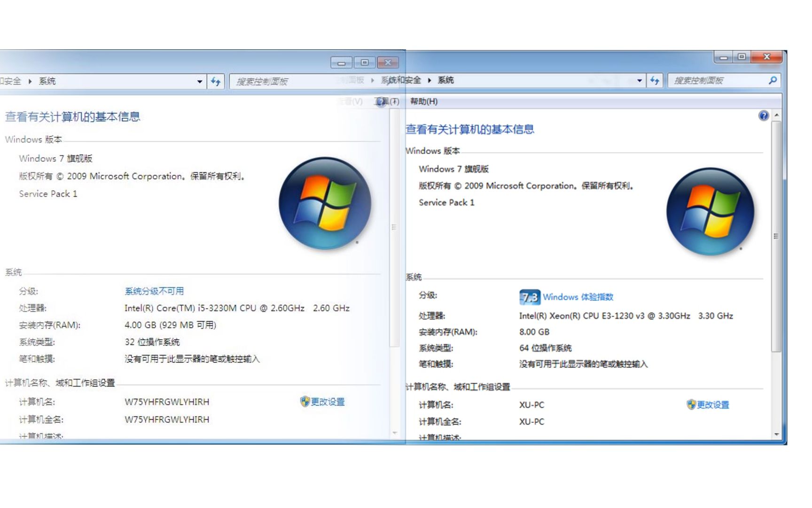
Task: Select the Xeon E3-1230 v3 processor text
Action: pyautogui.click(x=626, y=316)
